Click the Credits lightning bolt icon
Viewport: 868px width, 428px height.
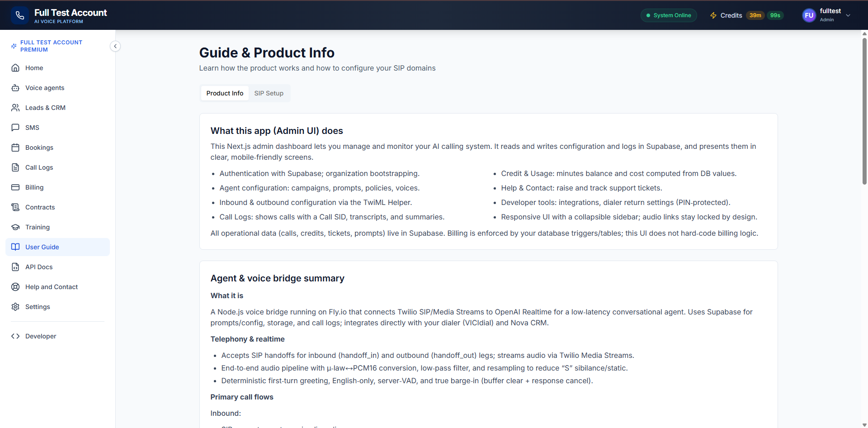pyautogui.click(x=713, y=15)
